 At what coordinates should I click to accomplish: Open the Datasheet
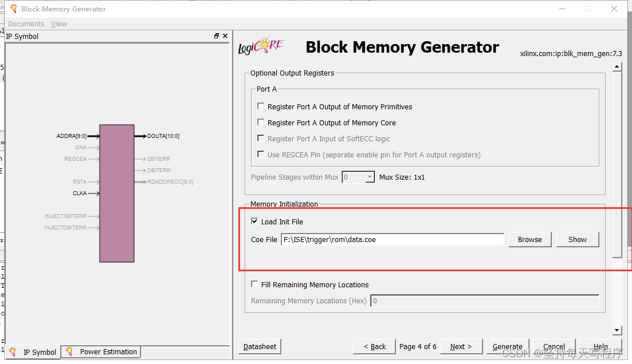[260, 346]
